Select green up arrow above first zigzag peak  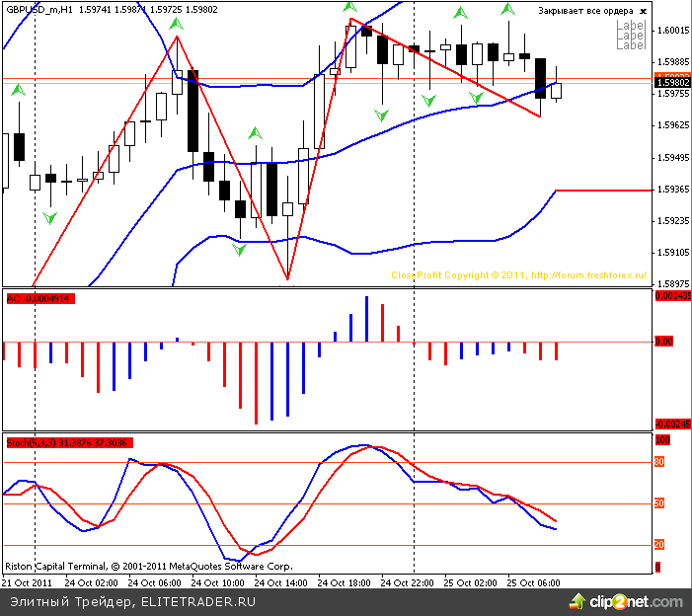pyautogui.click(x=176, y=23)
